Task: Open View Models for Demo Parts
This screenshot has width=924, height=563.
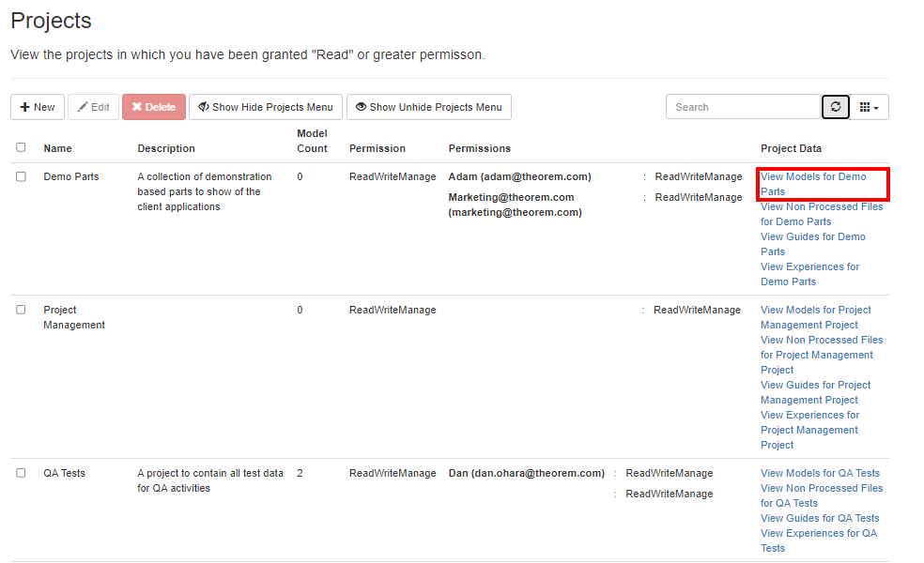Action: (x=813, y=184)
